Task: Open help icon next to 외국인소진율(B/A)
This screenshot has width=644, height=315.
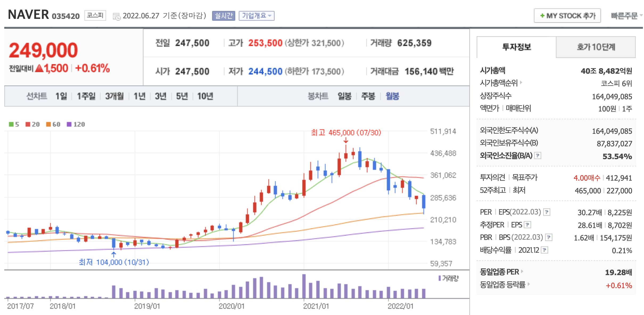Action: click(x=538, y=155)
